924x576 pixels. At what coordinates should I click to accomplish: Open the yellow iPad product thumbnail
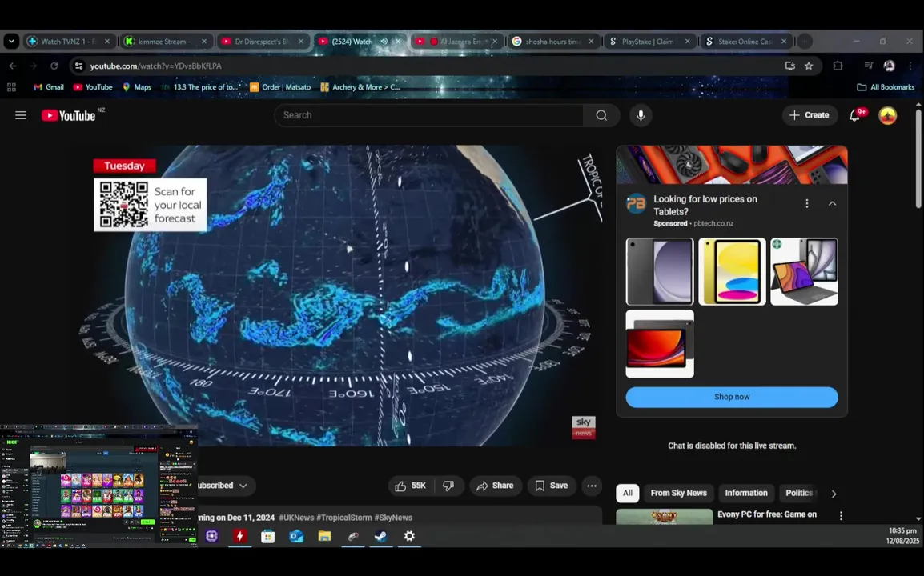pyautogui.click(x=732, y=271)
